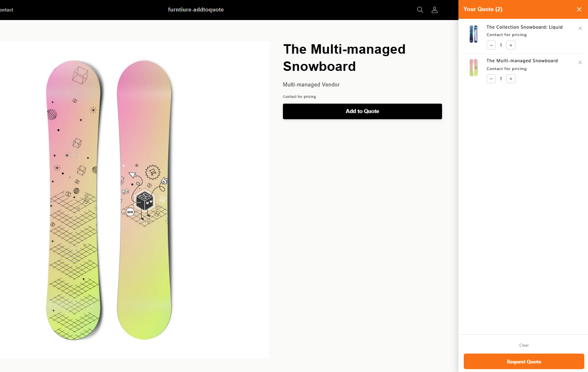The width and height of the screenshot is (588, 372).
Task: Decrease quantity of Collection Snowboard: Liquid
Action: click(491, 45)
